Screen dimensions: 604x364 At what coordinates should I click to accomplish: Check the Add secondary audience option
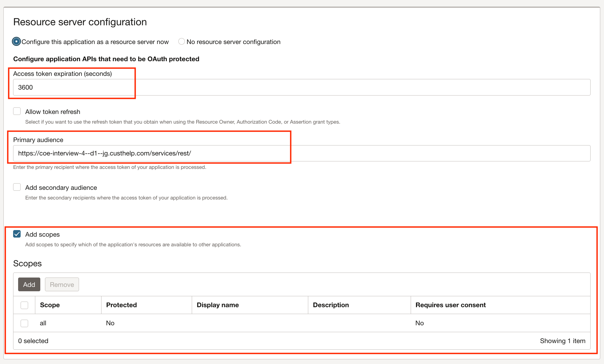tap(17, 187)
